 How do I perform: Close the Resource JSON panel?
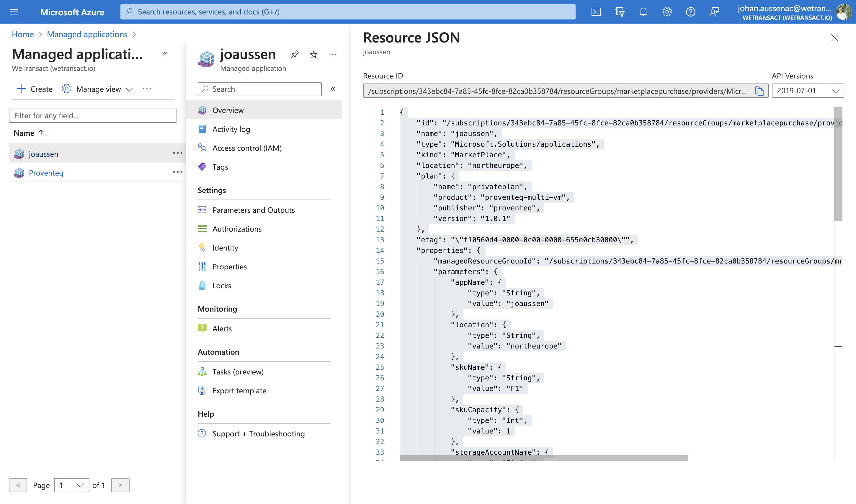pos(835,38)
